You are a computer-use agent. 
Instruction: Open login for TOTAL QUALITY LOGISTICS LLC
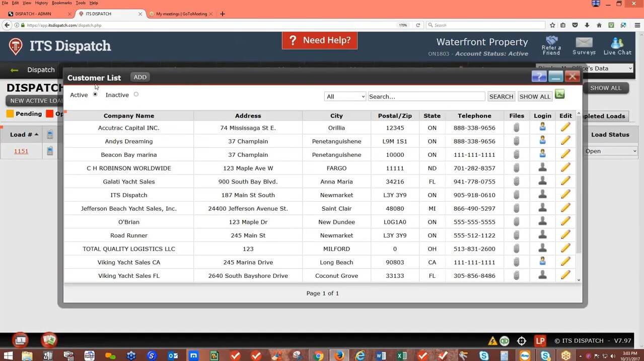[x=542, y=249]
